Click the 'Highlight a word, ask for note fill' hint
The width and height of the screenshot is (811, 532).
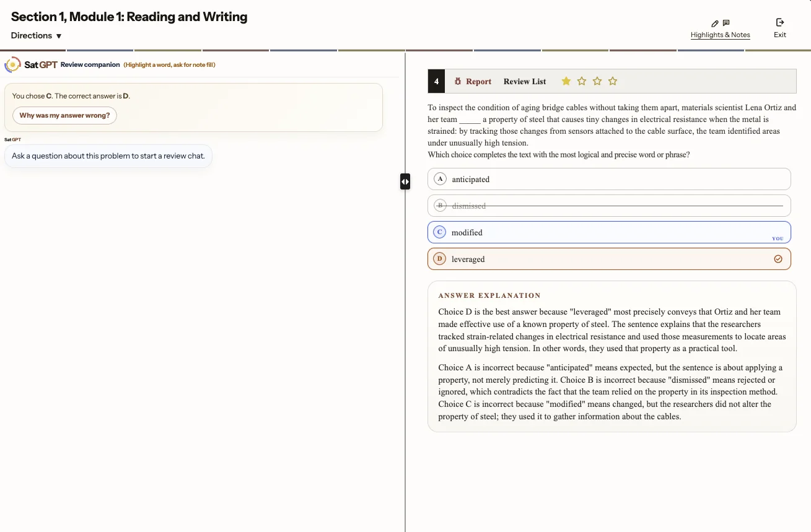tap(169, 65)
